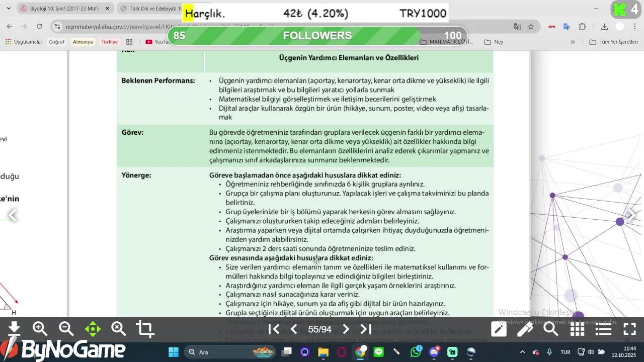Click the 'Beklenen Performans:' label

(158, 80)
